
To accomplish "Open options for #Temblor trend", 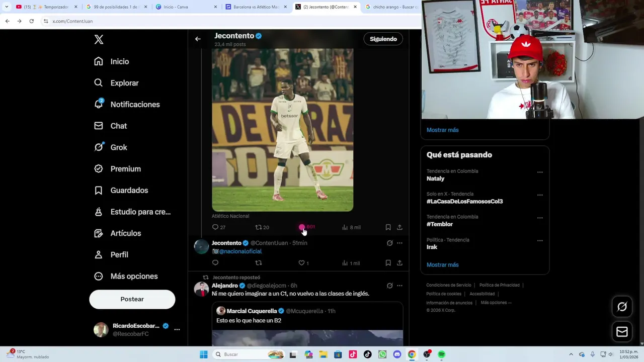I will pyautogui.click(x=540, y=218).
